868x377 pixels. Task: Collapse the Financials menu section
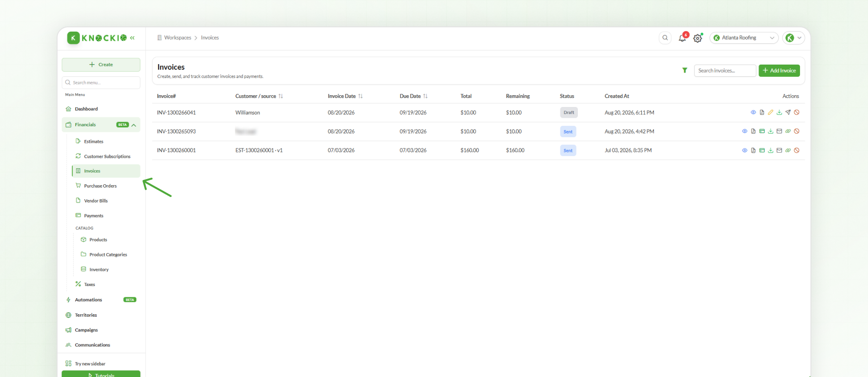[134, 125]
